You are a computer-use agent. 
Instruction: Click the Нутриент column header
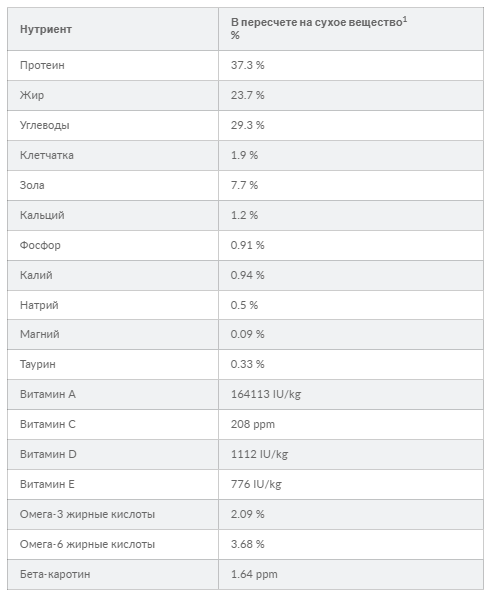pyautogui.click(x=46, y=29)
